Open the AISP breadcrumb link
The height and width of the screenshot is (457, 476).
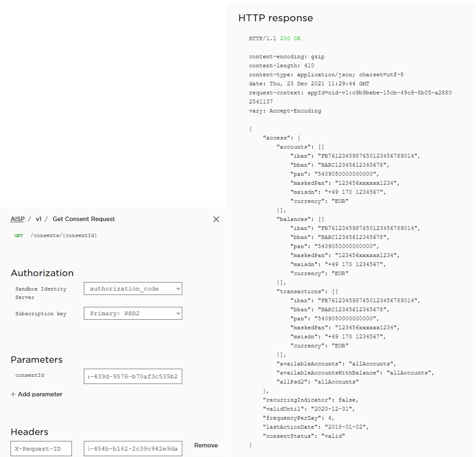(x=17, y=219)
